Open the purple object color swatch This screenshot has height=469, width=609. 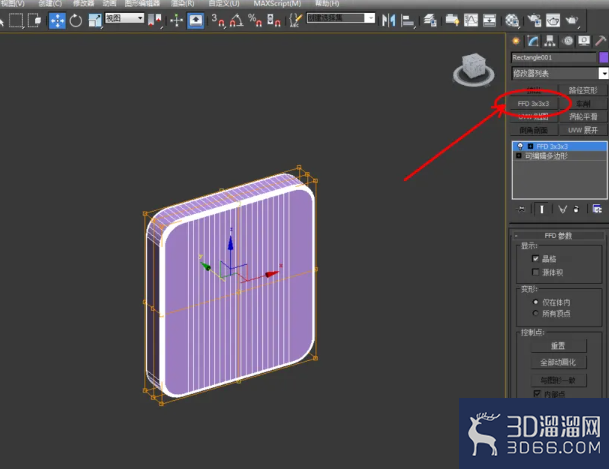coord(604,57)
